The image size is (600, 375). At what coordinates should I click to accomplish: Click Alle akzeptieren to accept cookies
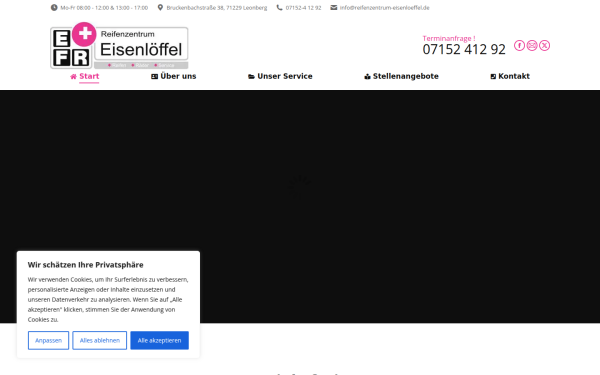pyautogui.click(x=160, y=340)
